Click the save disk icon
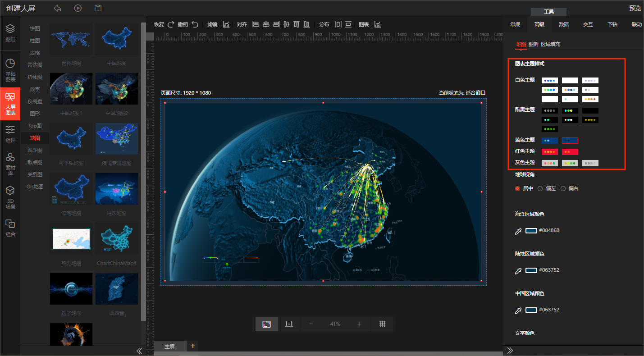This screenshot has height=356, width=644. pyautogui.click(x=98, y=8)
